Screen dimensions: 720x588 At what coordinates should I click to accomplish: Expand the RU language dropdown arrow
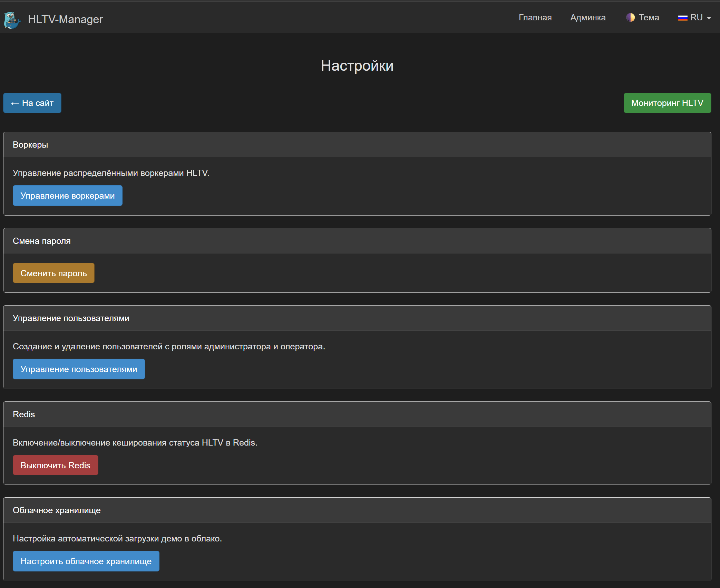coord(709,18)
